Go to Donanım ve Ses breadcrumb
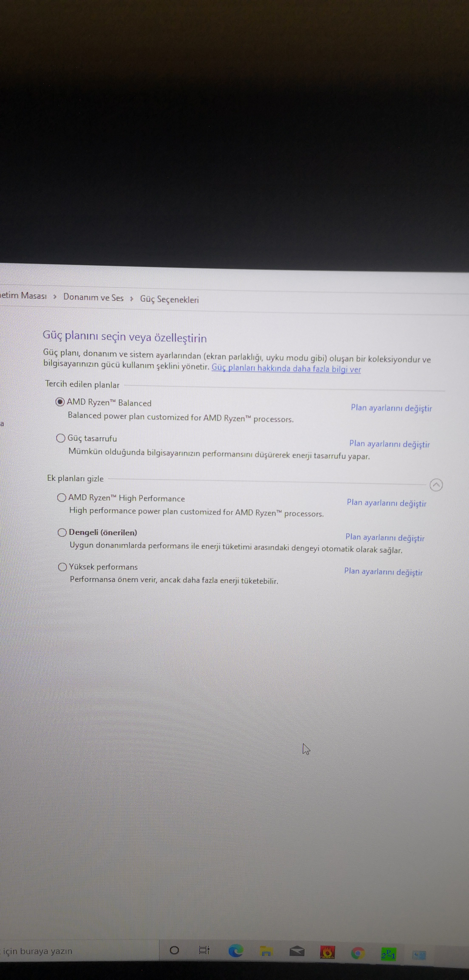This screenshot has width=469, height=980. coord(93,298)
